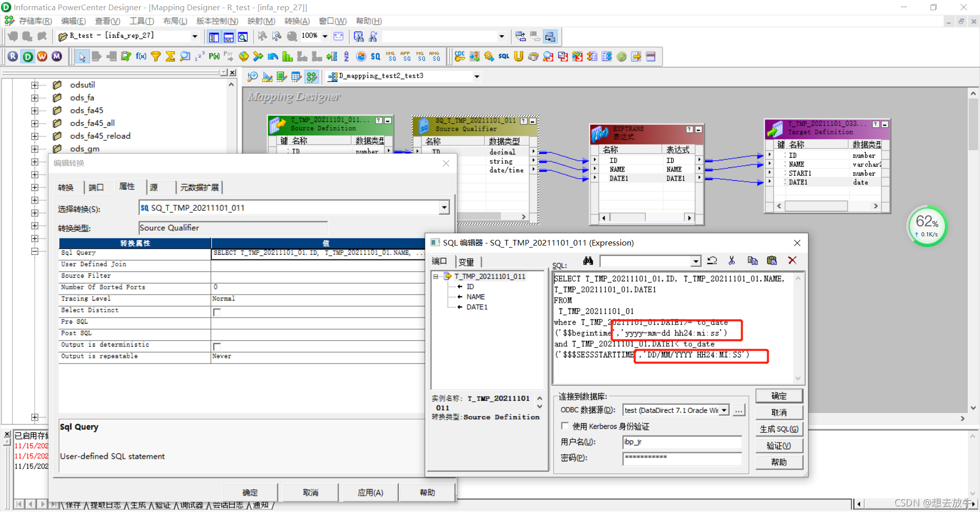
Task: Open the find text dropdown in SQL editor
Action: 695,261
